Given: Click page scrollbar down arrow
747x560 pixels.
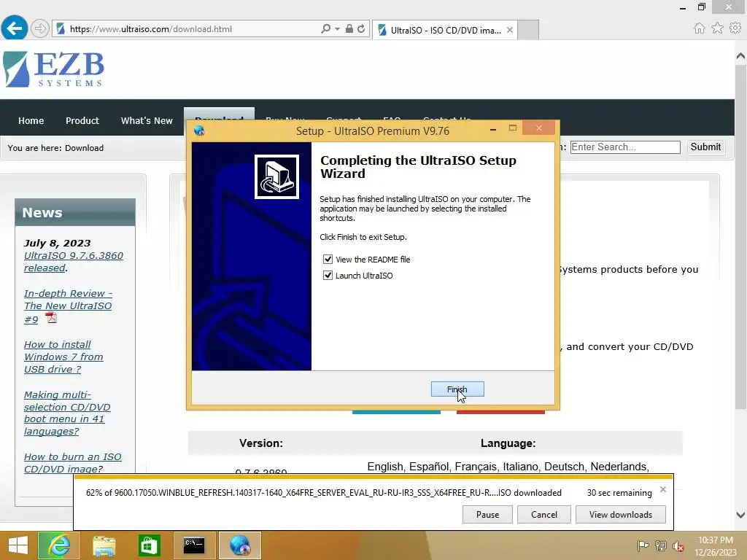Looking at the screenshot, I should (740, 515).
